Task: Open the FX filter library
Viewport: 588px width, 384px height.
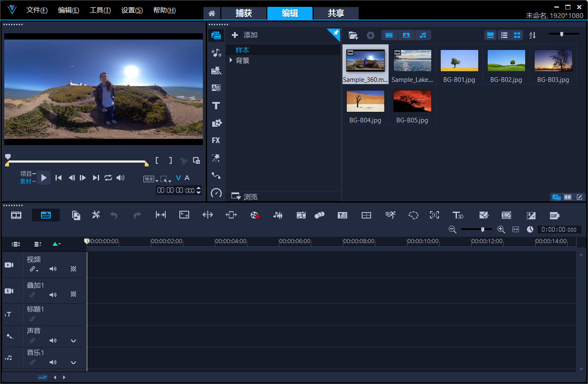Action: click(x=216, y=140)
